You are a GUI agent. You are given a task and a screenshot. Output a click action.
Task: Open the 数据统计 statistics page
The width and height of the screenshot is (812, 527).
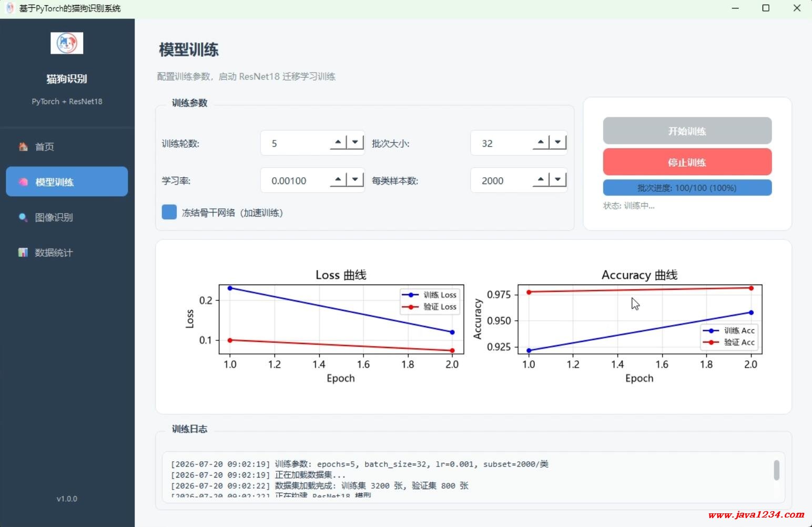tap(67, 252)
